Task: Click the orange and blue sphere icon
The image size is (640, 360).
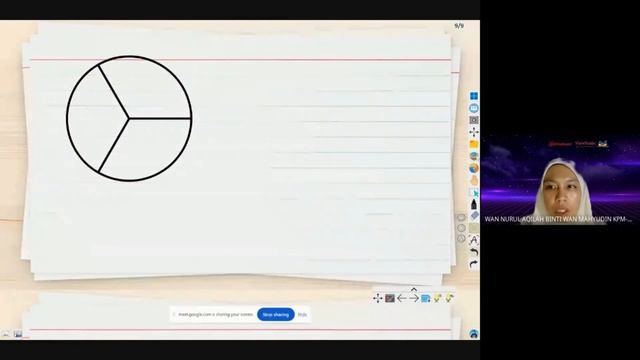Action: pos(473,168)
